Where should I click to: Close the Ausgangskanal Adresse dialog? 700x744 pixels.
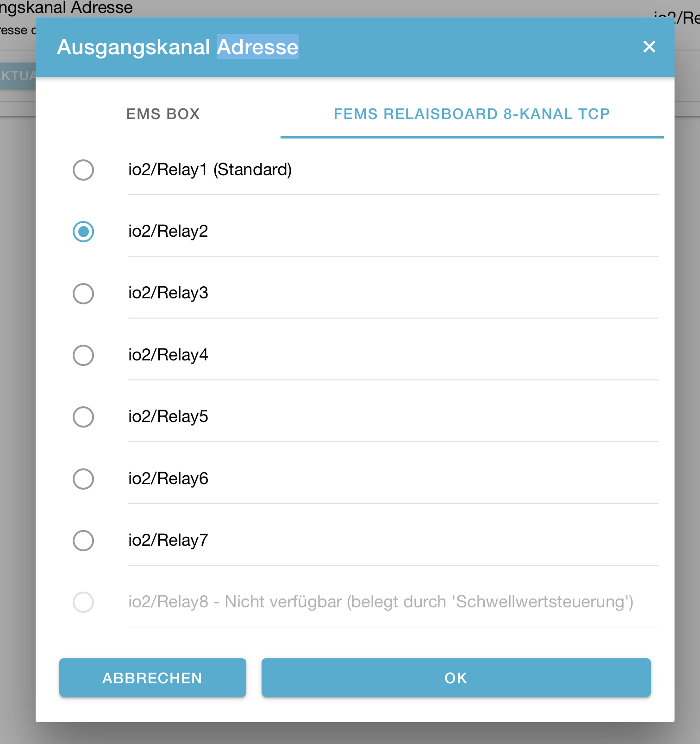coord(649,47)
